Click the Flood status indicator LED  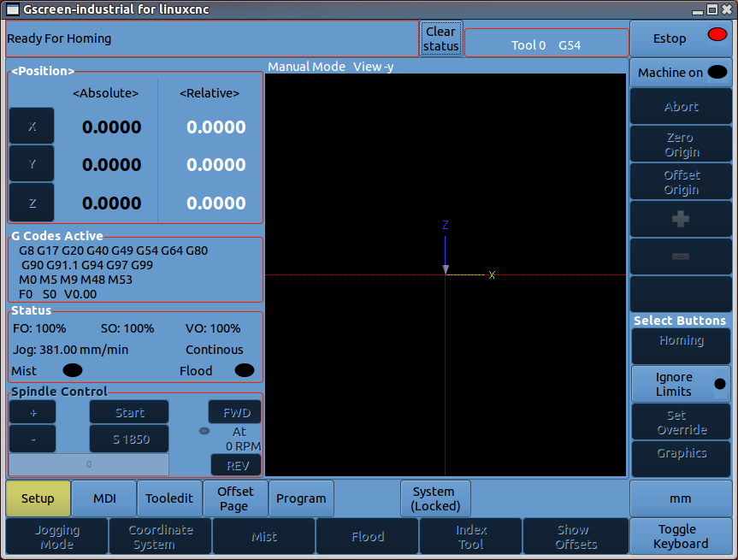tap(245, 370)
